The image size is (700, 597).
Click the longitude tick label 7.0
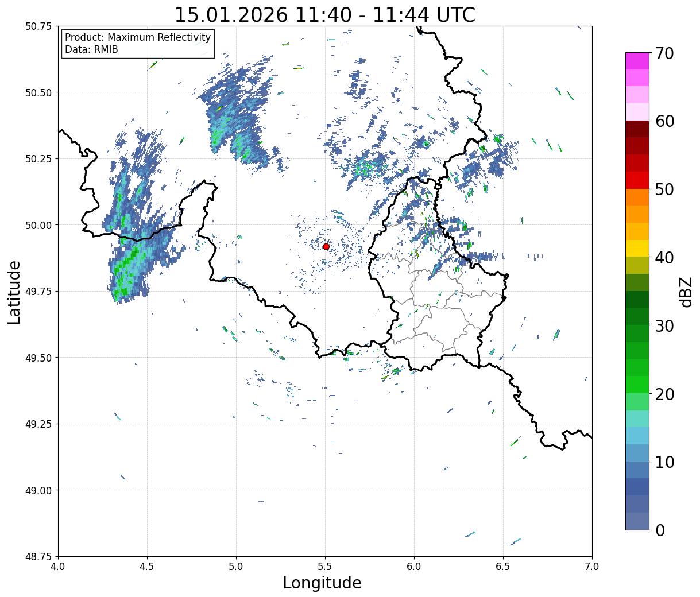click(592, 567)
